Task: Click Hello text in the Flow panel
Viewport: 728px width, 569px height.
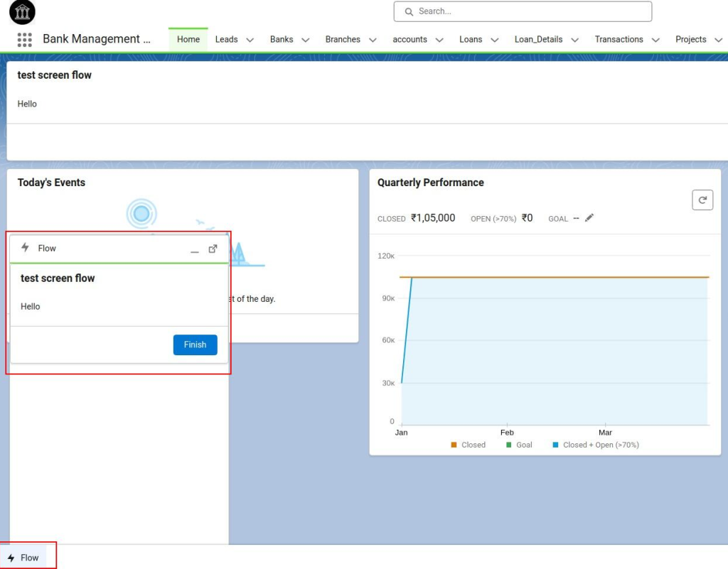Action: [30, 307]
